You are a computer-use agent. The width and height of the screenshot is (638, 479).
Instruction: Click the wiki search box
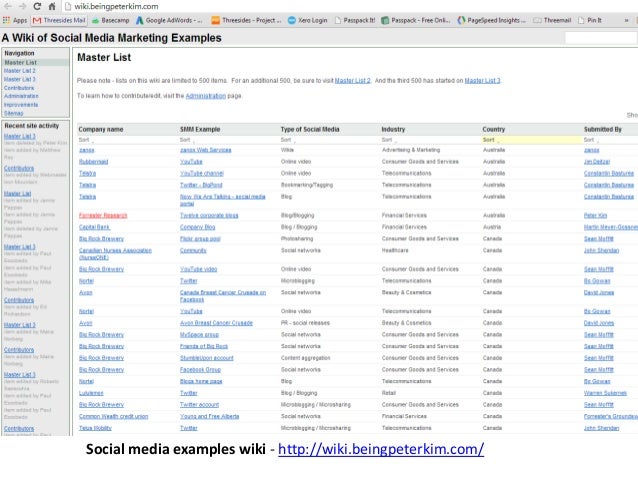click(601, 38)
